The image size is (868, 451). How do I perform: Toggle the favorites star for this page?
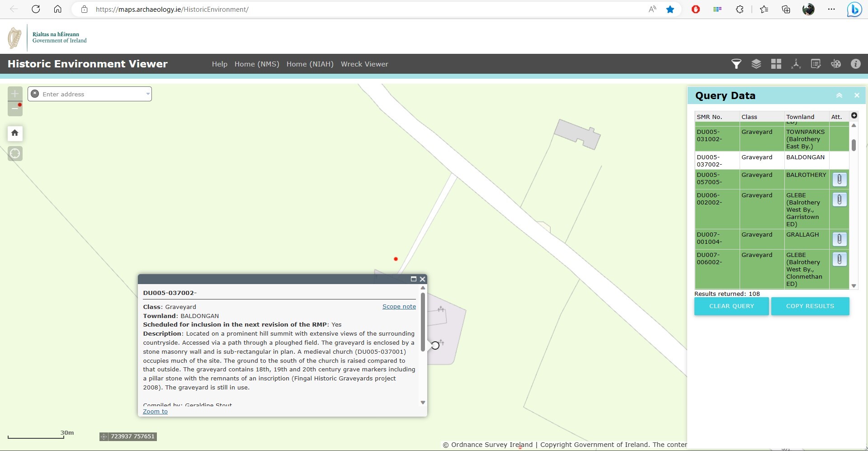click(x=670, y=9)
